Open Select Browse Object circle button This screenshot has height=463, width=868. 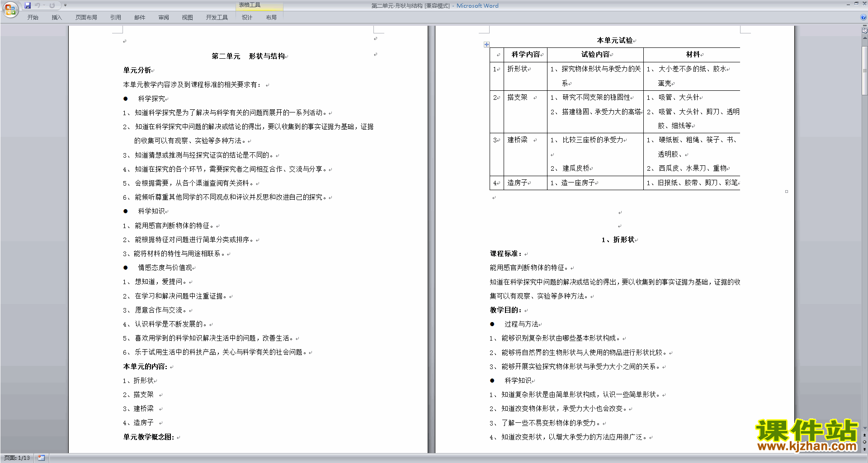[x=864, y=442]
